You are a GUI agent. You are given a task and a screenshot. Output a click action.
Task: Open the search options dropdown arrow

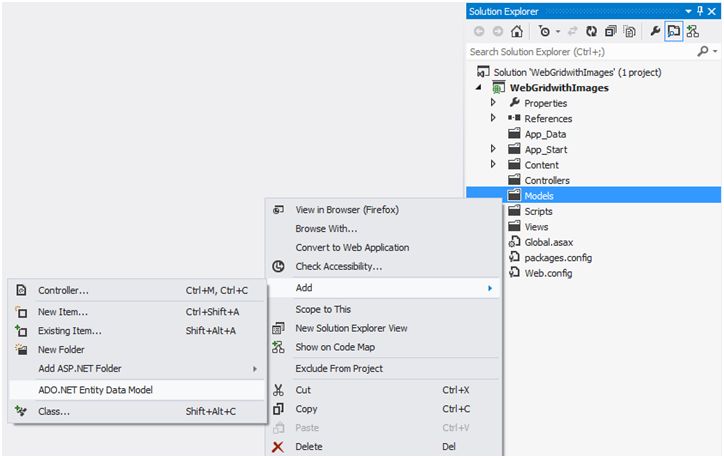(x=715, y=52)
